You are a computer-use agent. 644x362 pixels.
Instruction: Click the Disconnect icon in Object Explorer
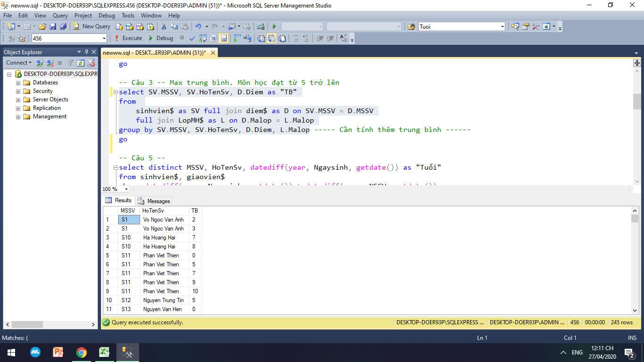pos(50,63)
